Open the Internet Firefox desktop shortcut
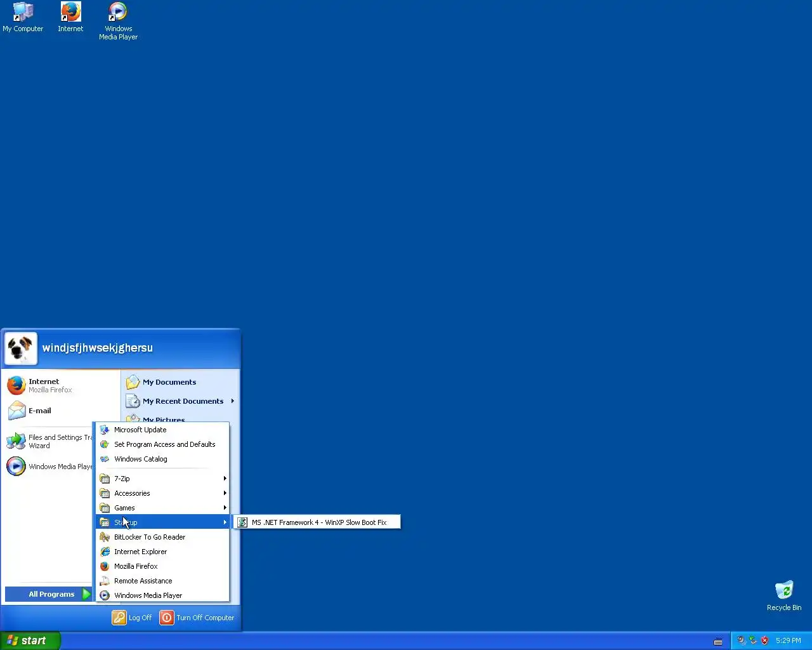This screenshot has height=650, width=812. click(70, 17)
